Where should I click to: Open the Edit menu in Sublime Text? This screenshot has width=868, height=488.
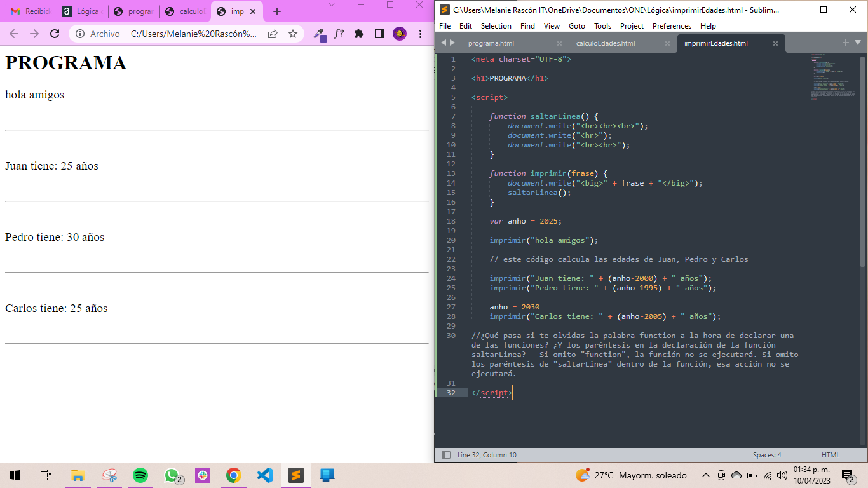click(466, 26)
